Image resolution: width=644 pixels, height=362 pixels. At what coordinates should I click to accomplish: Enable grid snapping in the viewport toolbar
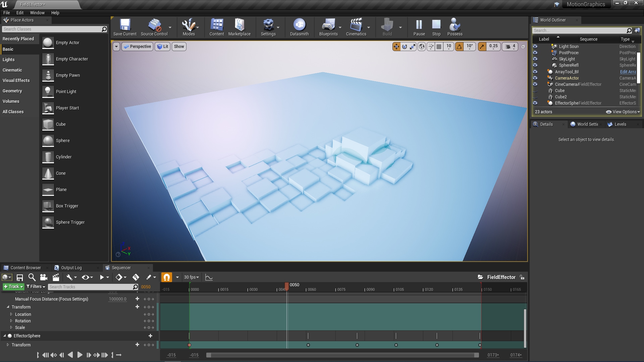pyautogui.click(x=439, y=46)
